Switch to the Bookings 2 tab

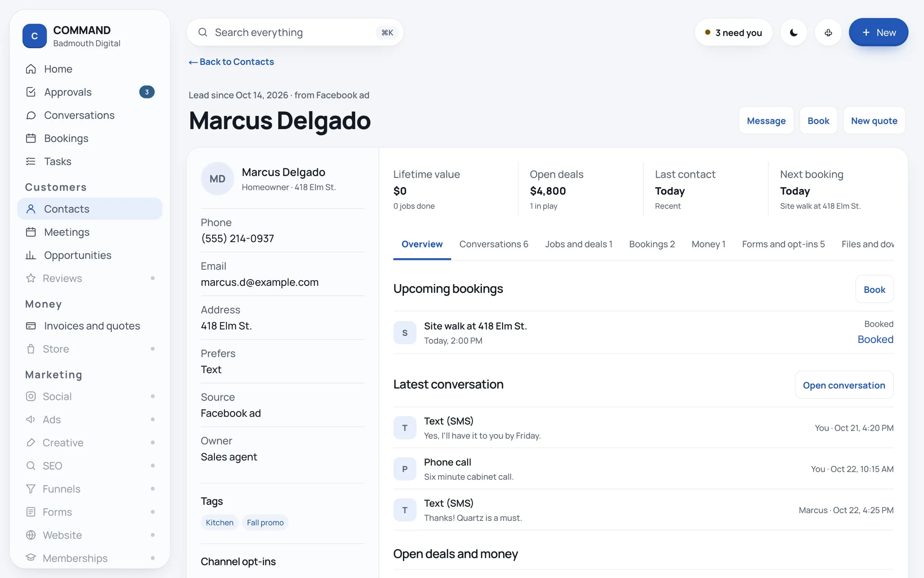(x=652, y=244)
